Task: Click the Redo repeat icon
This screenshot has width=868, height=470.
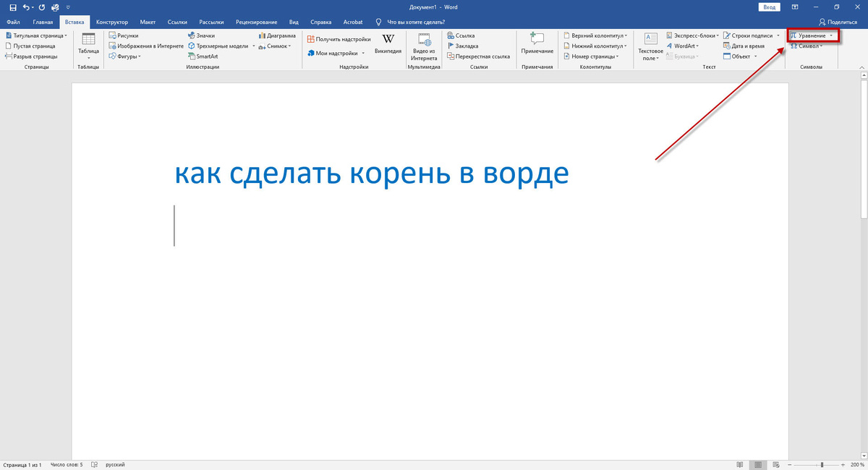Action: (x=41, y=7)
